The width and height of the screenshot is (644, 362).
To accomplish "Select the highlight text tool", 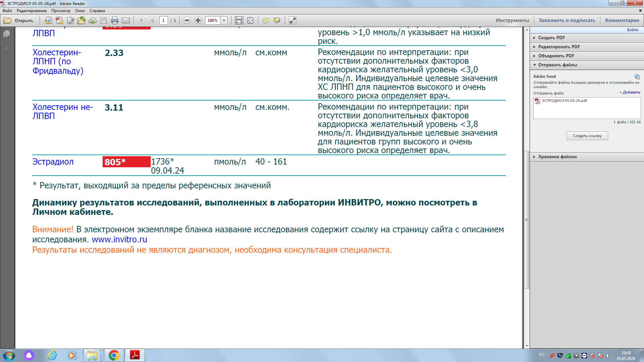I will click(x=277, y=20).
